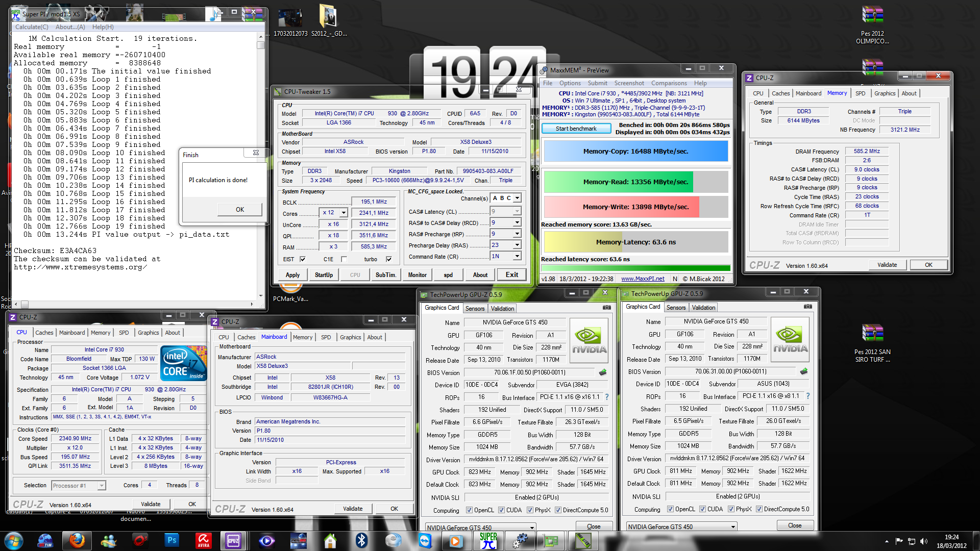980x551 pixels.
Task: Click green progress bar in MaxxMEM
Action: tap(635, 268)
